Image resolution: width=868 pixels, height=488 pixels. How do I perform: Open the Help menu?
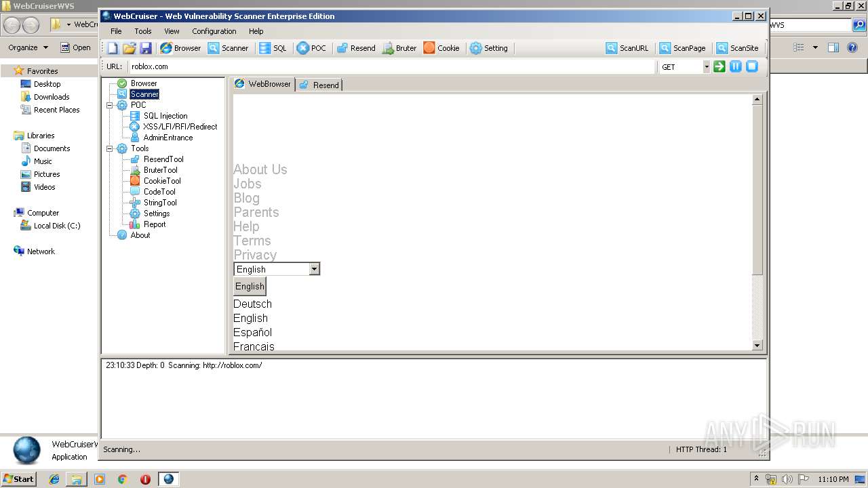coord(256,31)
